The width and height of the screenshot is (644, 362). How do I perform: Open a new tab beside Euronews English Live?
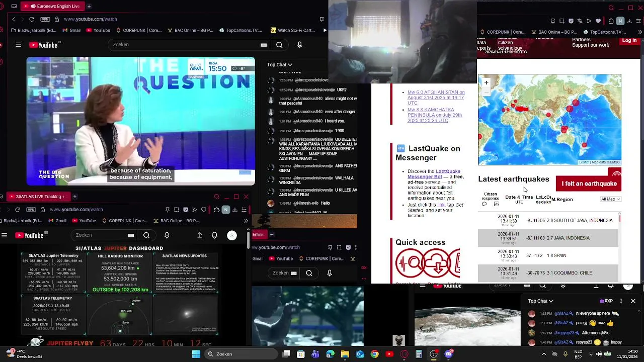point(89,6)
